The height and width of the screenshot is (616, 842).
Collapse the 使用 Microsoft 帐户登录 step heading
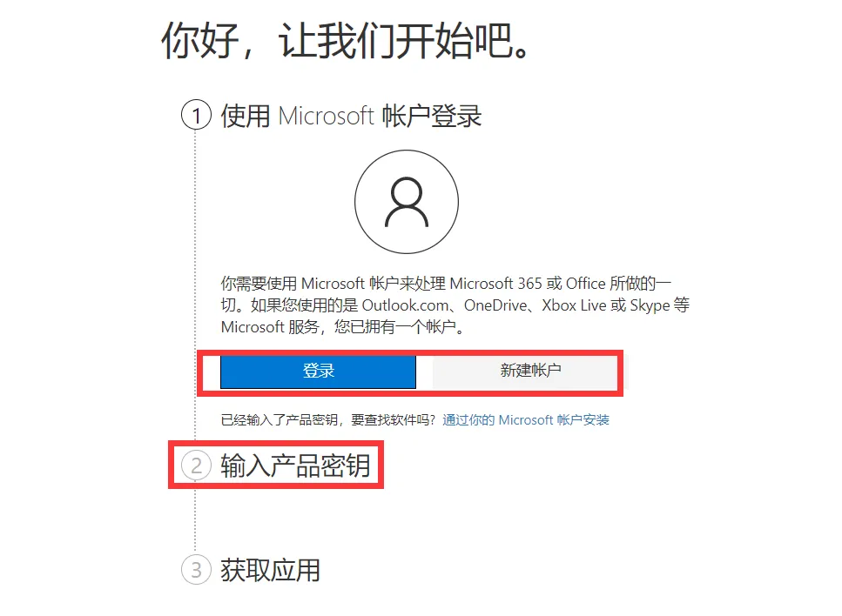351,116
